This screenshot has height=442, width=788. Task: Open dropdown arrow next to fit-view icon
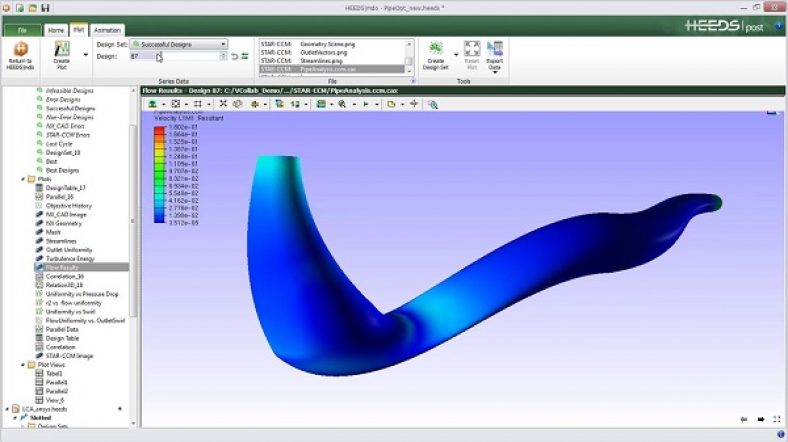coord(186,104)
